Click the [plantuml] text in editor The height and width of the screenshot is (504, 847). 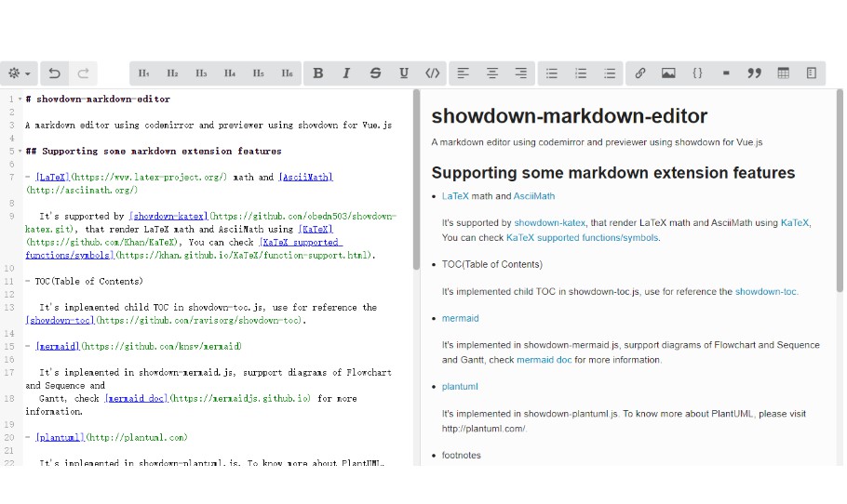click(60, 437)
